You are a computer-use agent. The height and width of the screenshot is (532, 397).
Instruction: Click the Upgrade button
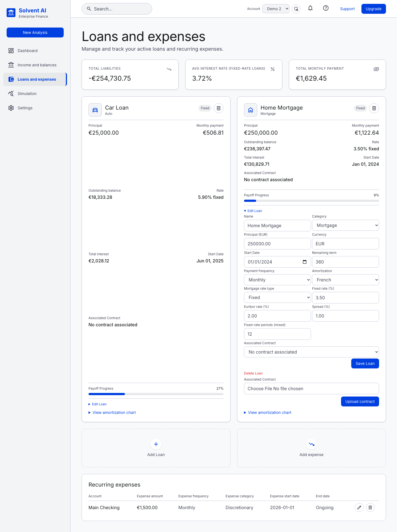(374, 9)
